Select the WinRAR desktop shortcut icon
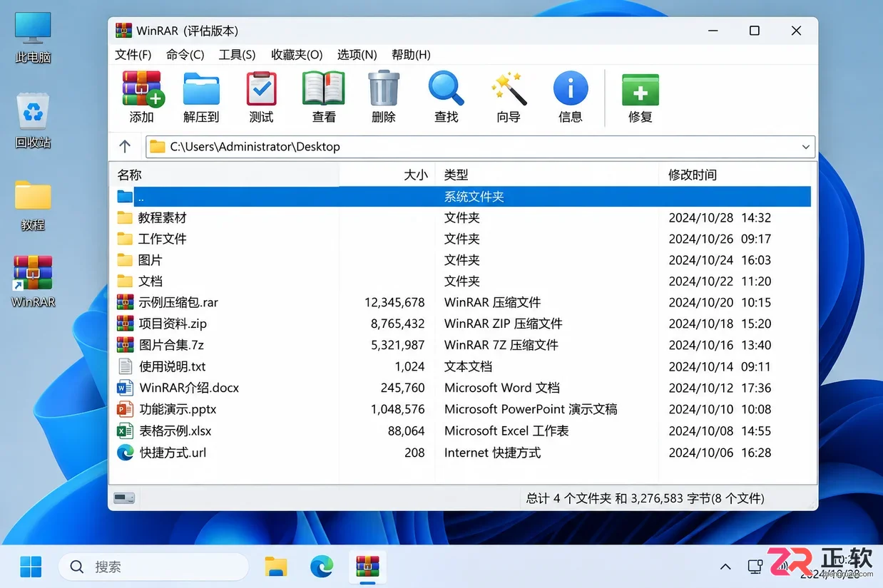This screenshot has height=588, width=883. (x=33, y=274)
